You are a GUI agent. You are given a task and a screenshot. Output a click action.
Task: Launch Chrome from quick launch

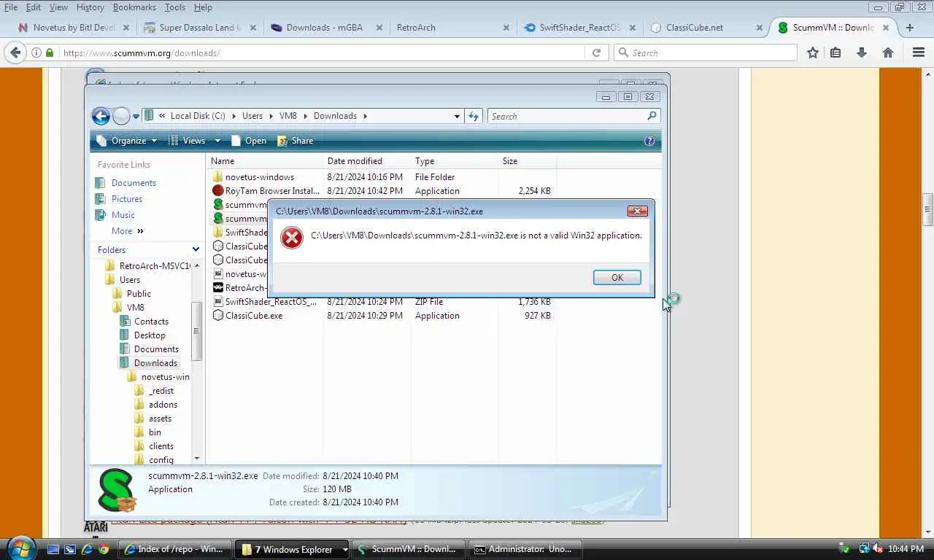point(104,549)
